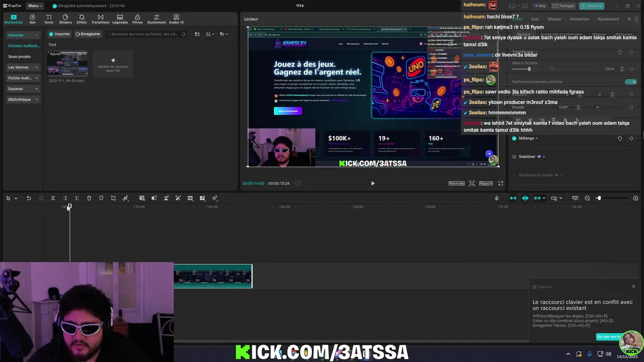Image resolution: width=644 pixels, height=362 pixels.
Task: Delete the selected clip
Action: 89,198
